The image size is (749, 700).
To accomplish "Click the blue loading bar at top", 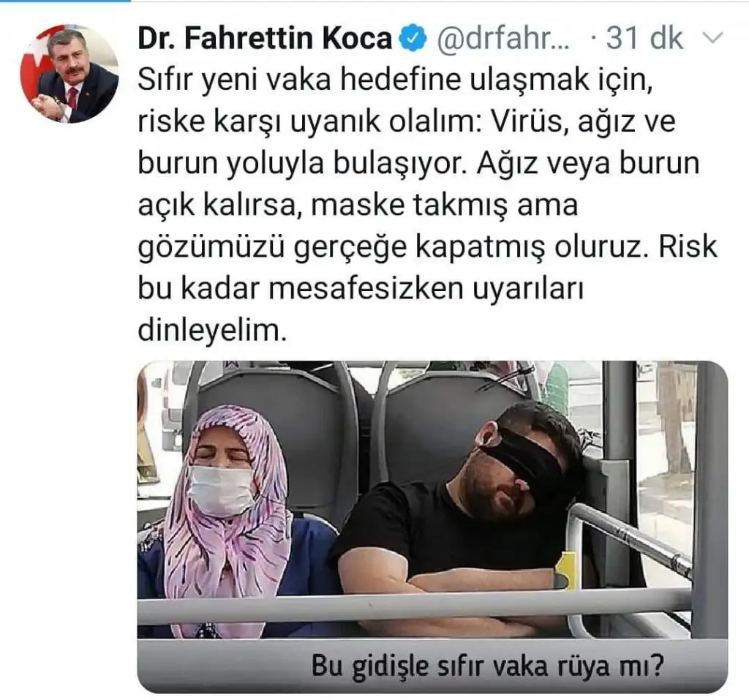I will [65, 1].
